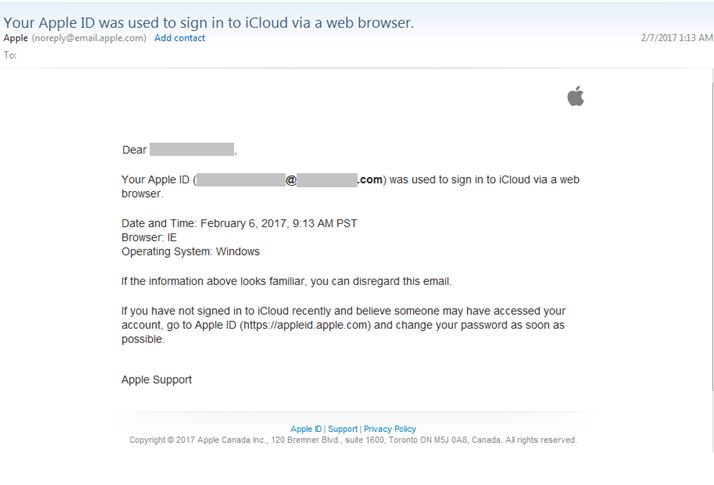Click the Date and Time line
This screenshot has height=485, width=714.
tap(239, 223)
